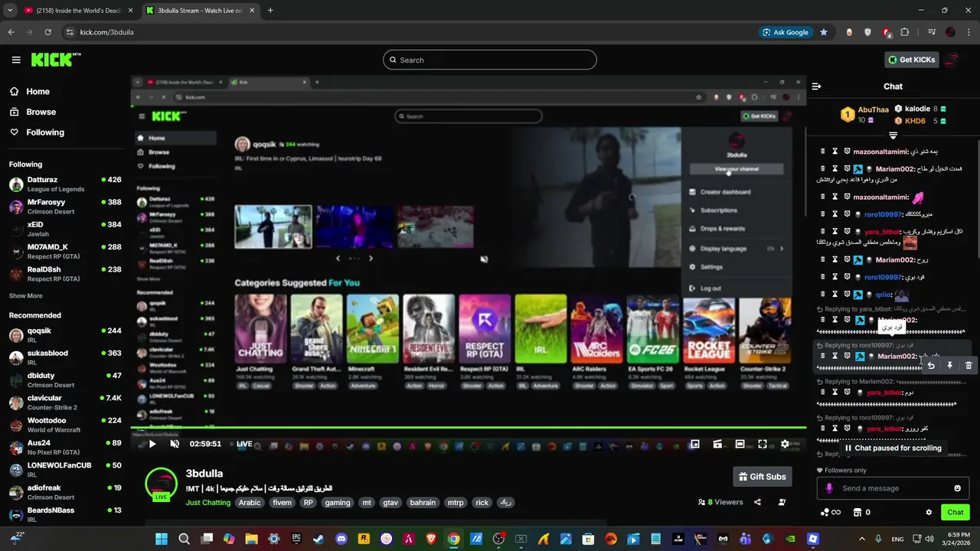The image size is (980, 551).
Task: Delete the hovered Mariam002 message
Action: (968, 366)
